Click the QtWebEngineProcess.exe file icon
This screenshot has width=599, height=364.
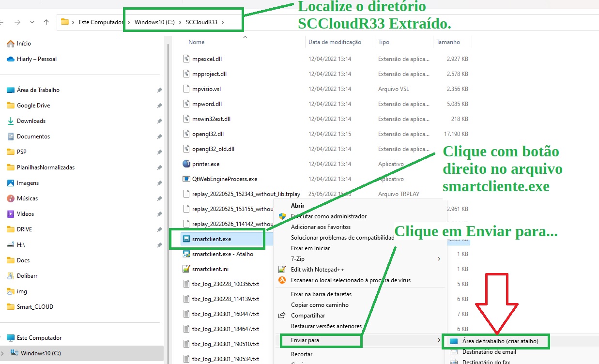(x=186, y=179)
